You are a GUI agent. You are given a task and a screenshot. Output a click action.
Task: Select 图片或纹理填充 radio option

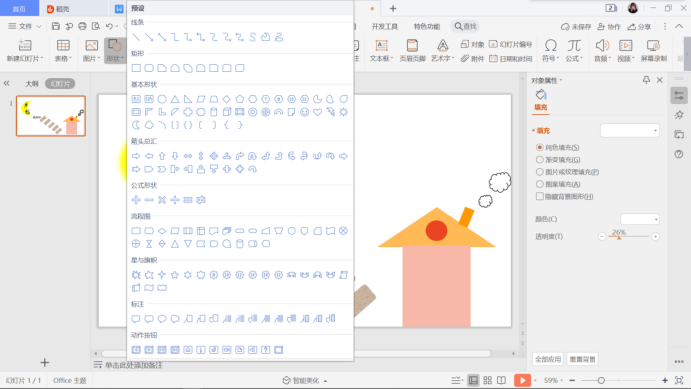click(539, 172)
